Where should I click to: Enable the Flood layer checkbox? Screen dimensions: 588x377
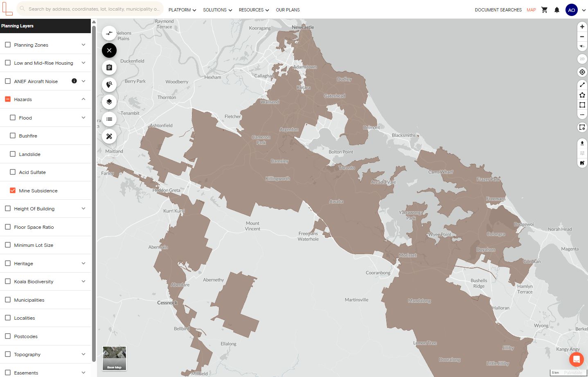click(x=13, y=117)
